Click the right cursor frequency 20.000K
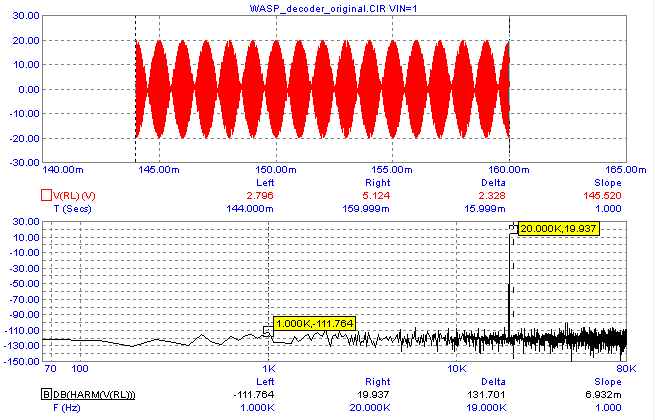The width and height of the screenshot is (655, 420). tap(370, 407)
